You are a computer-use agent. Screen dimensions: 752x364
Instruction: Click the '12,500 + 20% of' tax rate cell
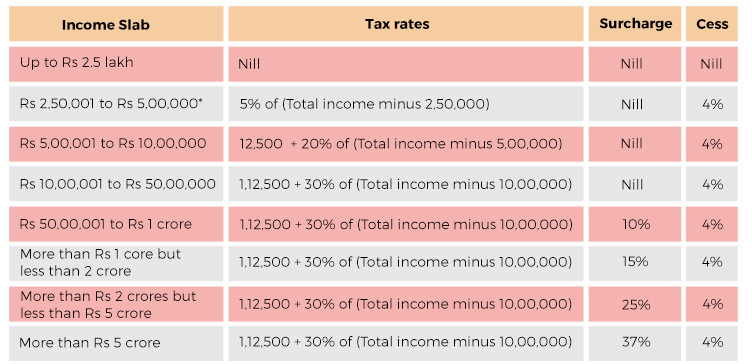point(406,144)
